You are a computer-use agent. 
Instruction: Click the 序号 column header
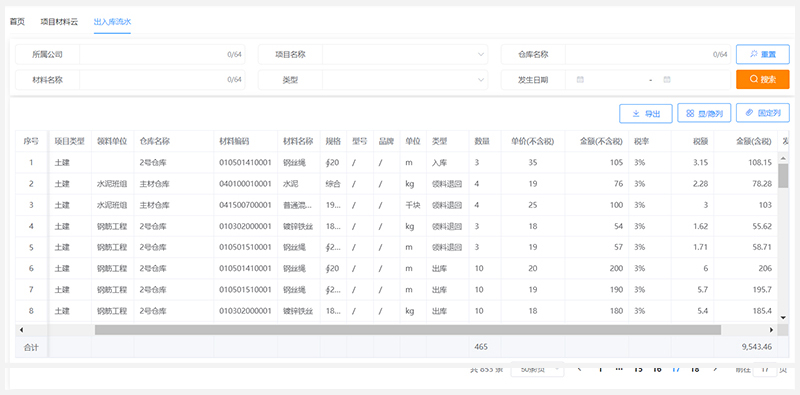point(31,141)
